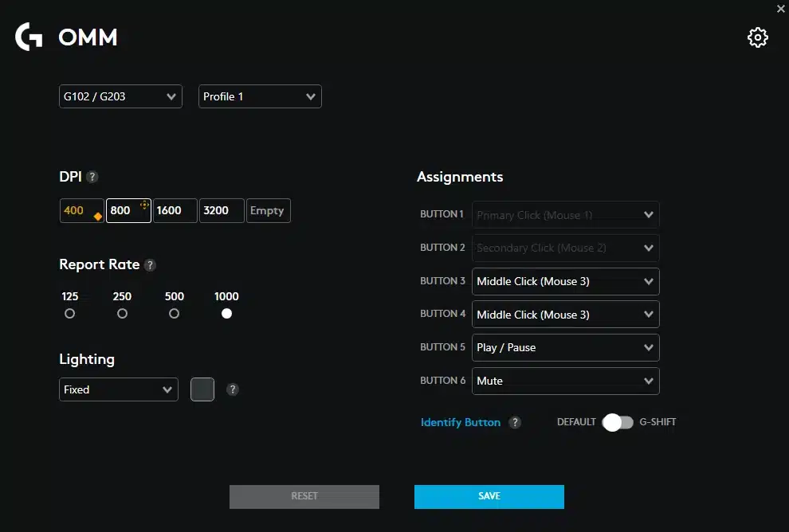The image size is (789, 532).
Task: Open the lighting color swatch
Action: coord(202,389)
